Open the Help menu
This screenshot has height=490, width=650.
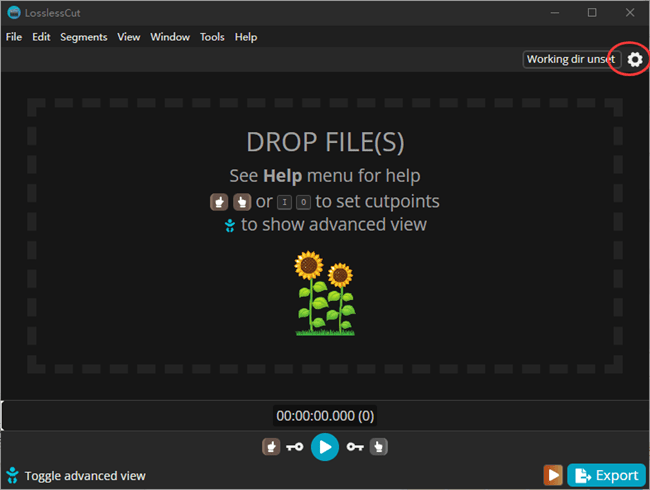[246, 37]
